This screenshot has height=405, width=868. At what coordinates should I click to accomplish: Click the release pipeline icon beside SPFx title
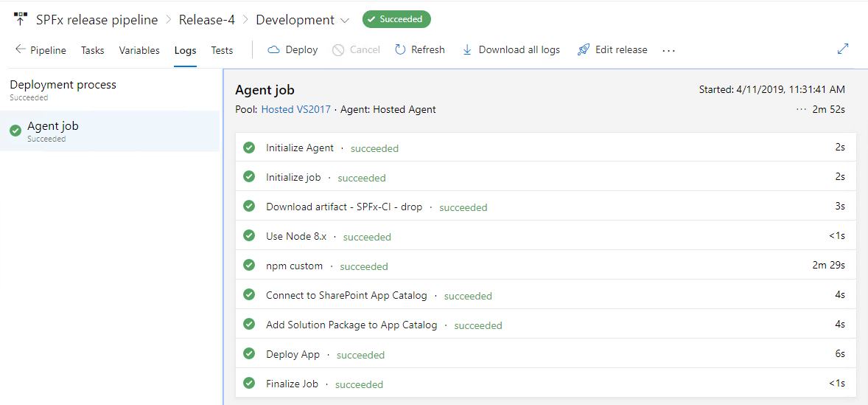(x=21, y=20)
